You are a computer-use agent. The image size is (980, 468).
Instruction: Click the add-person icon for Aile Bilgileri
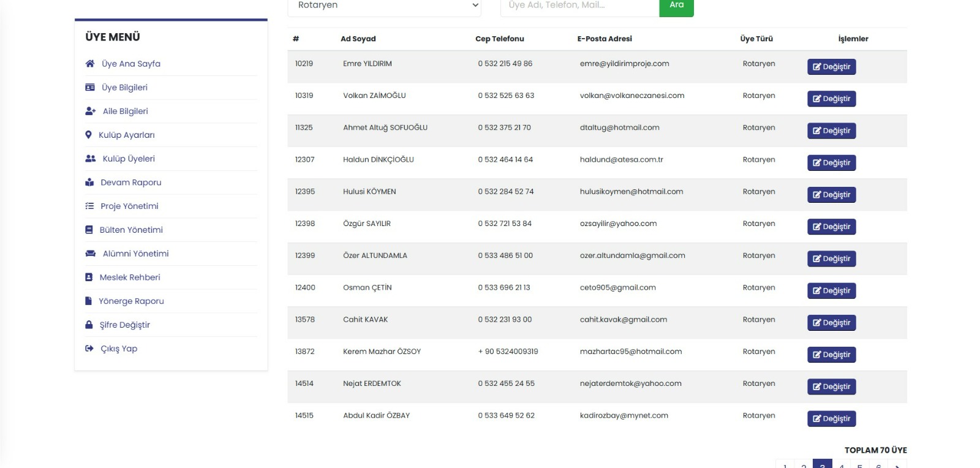(x=91, y=111)
